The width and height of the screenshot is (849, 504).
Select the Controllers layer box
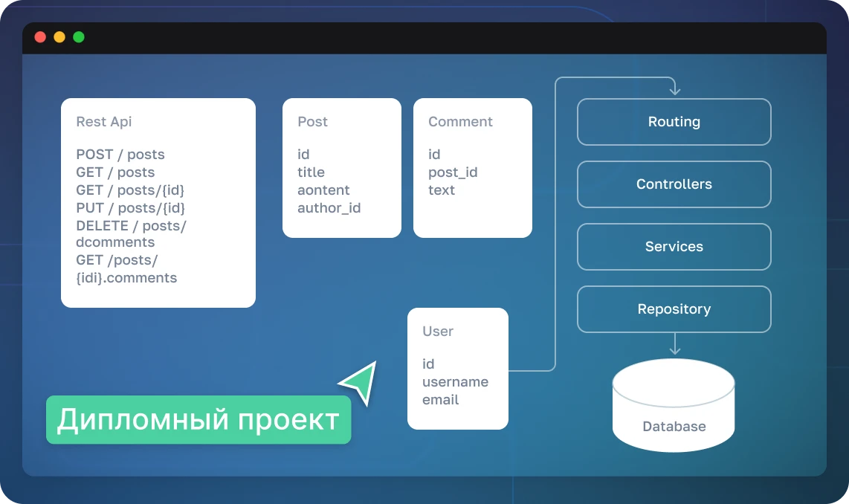click(x=674, y=184)
